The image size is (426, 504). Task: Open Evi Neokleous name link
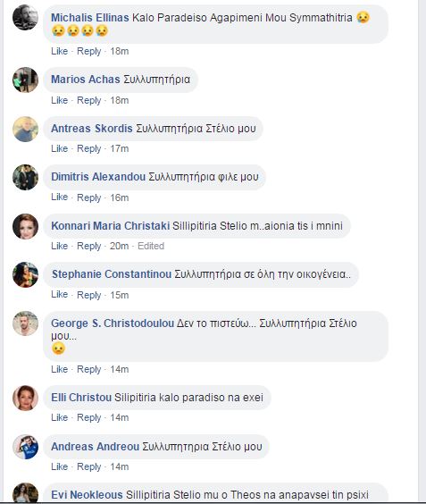87,495
